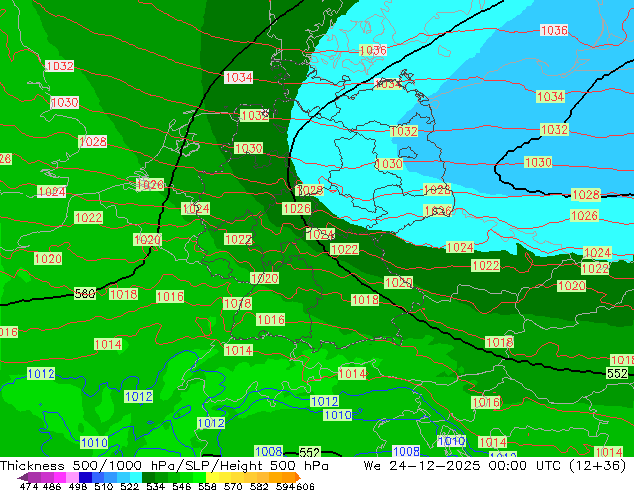The height and width of the screenshot is (490, 634).
Task: Click the 486 legend value
Action: coord(52,486)
